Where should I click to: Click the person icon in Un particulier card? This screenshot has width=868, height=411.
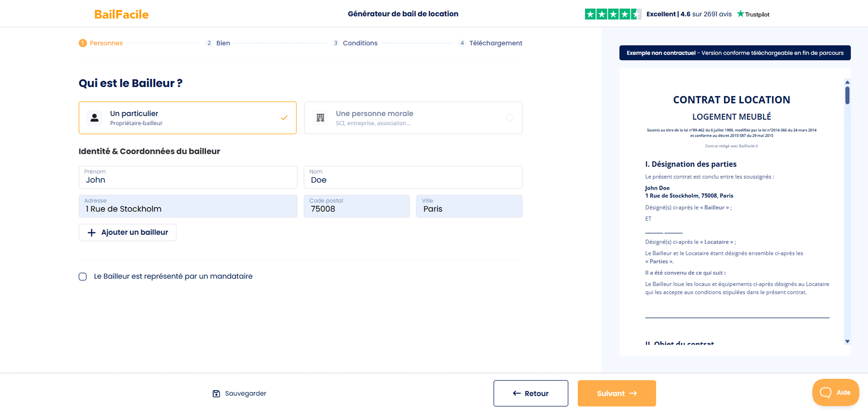(x=94, y=118)
